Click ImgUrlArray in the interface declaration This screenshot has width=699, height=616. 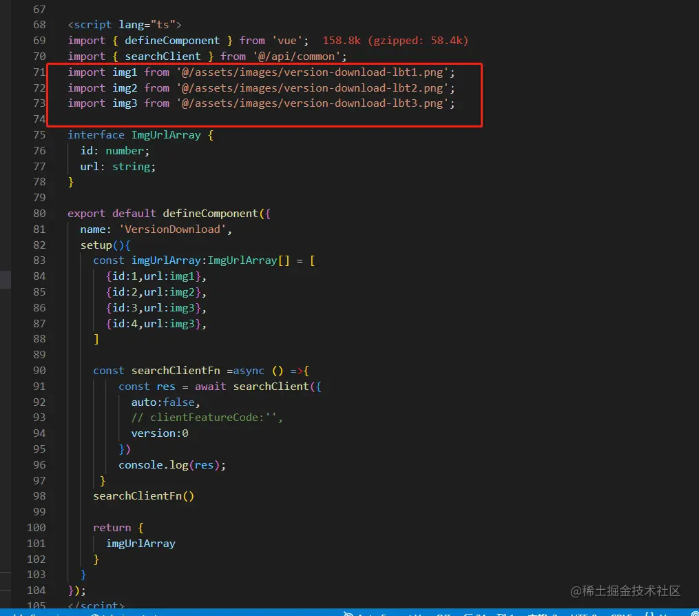166,135
